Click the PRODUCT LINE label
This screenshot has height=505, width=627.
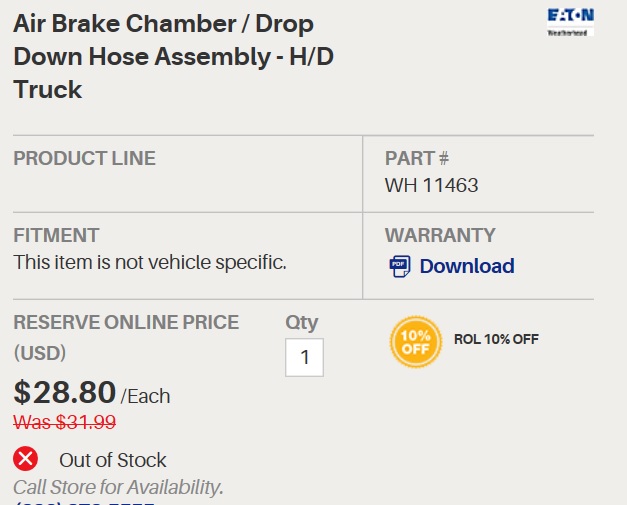click(84, 158)
